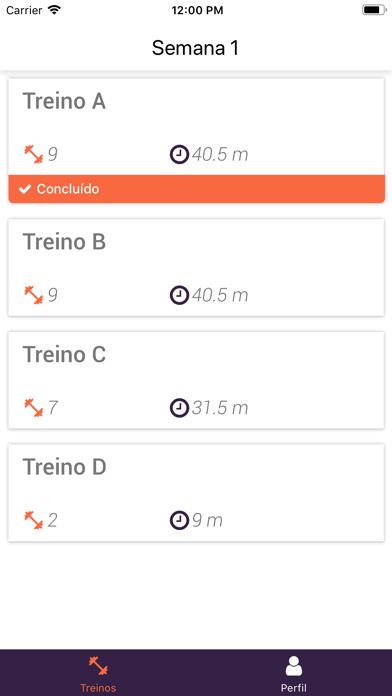Click dumbbell icon in Treino A card

coord(33,154)
